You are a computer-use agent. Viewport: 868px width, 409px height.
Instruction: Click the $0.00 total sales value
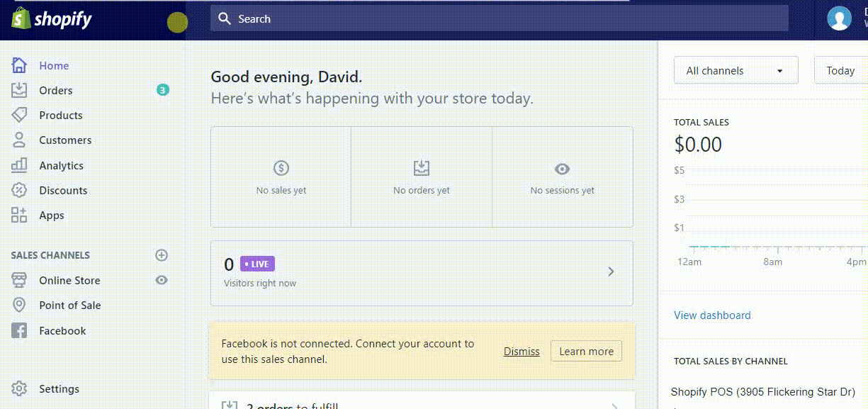[x=698, y=145]
